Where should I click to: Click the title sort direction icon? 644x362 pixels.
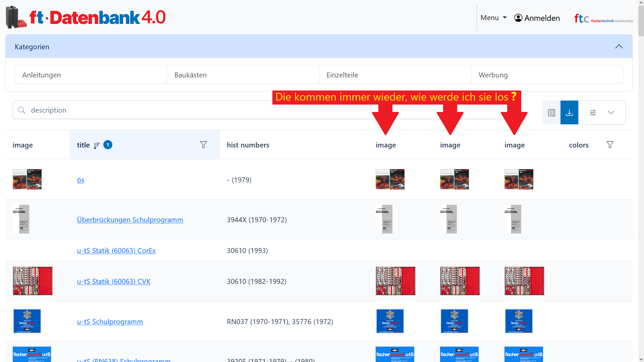[x=97, y=145]
